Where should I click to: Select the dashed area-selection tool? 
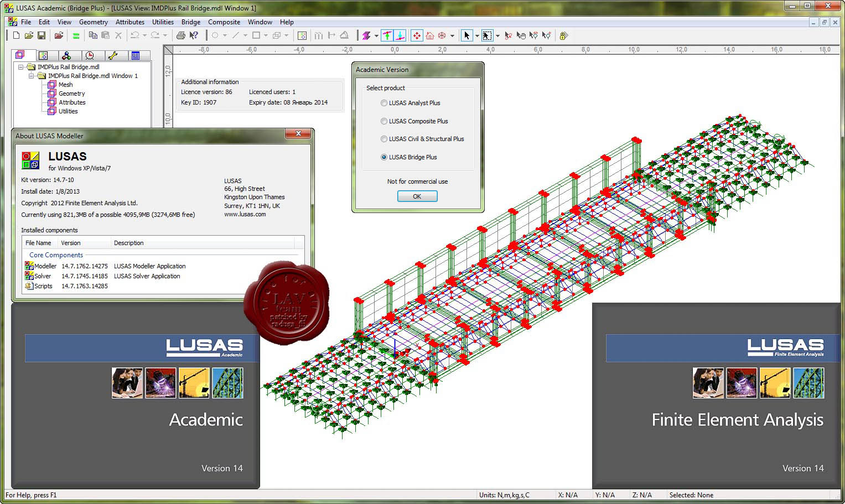click(487, 35)
